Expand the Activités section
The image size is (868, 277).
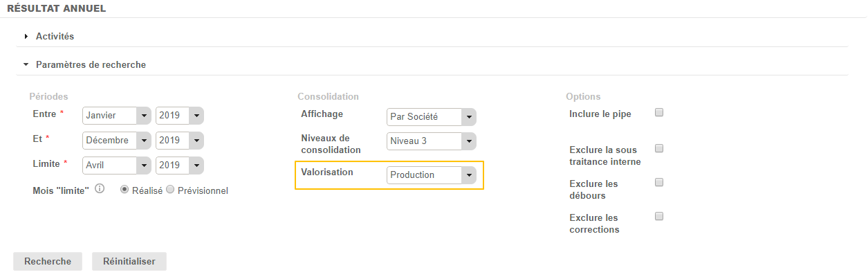(x=55, y=36)
